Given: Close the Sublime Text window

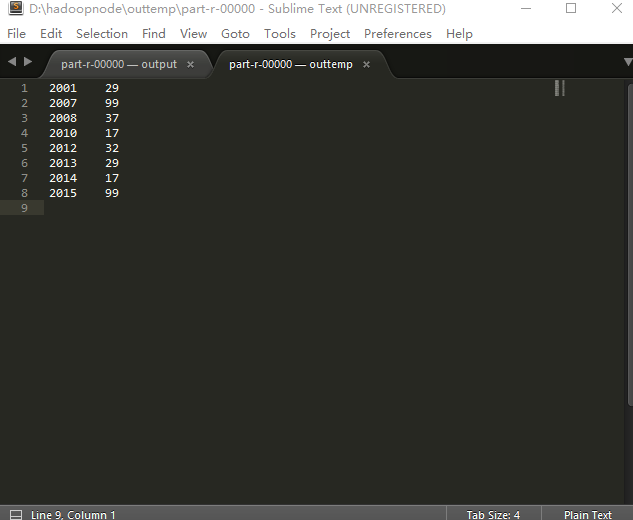Looking at the screenshot, I should point(616,8).
